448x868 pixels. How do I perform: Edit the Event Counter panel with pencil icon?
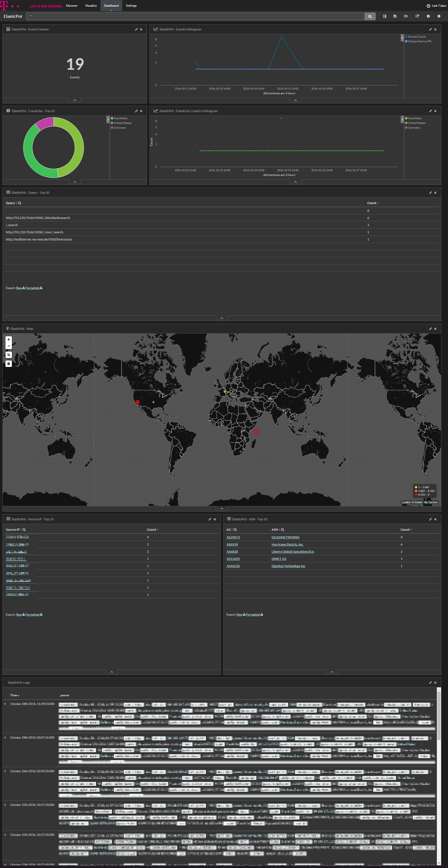pyautogui.click(x=136, y=29)
